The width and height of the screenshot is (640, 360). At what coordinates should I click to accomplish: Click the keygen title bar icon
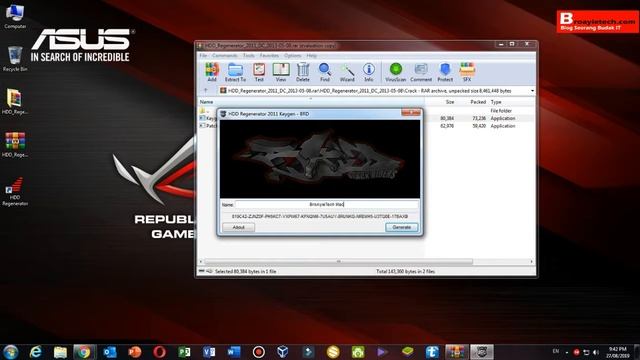pos(223,114)
